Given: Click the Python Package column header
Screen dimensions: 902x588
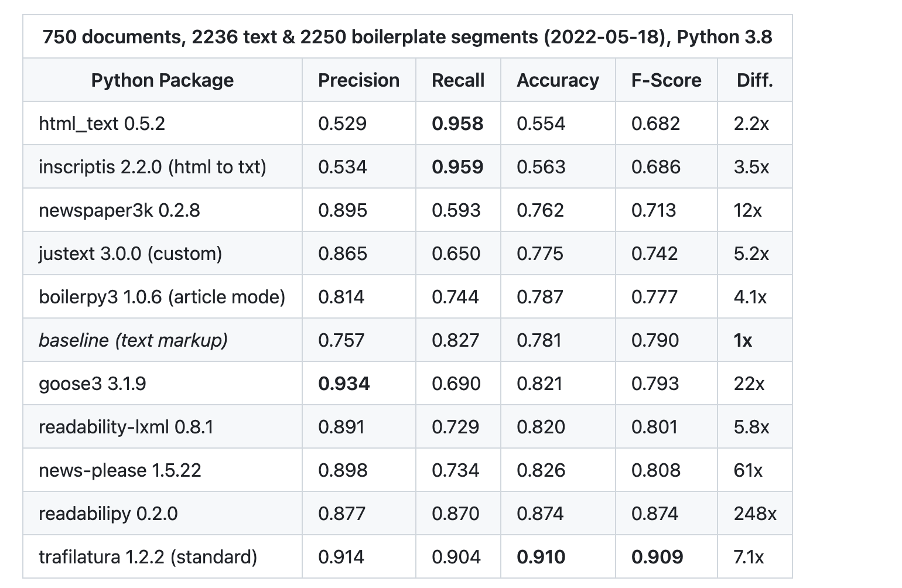Looking at the screenshot, I should coord(162,80).
